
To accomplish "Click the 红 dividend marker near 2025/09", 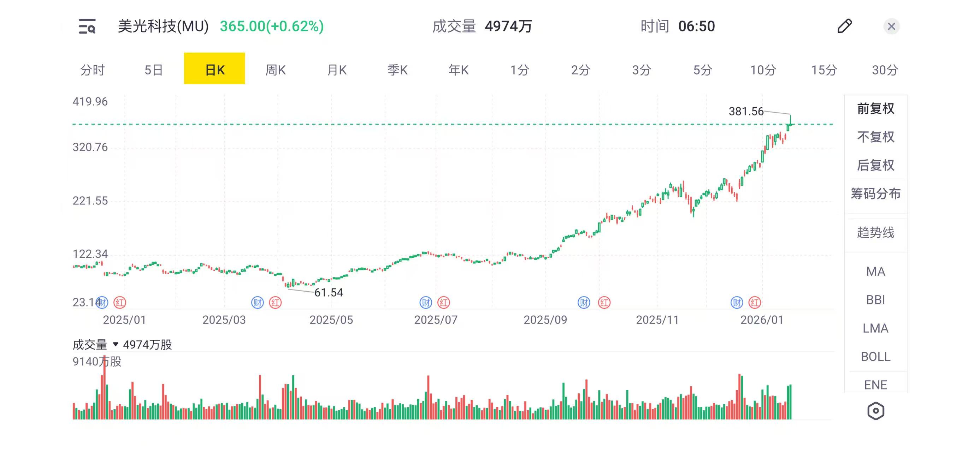I will pos(604,303).
